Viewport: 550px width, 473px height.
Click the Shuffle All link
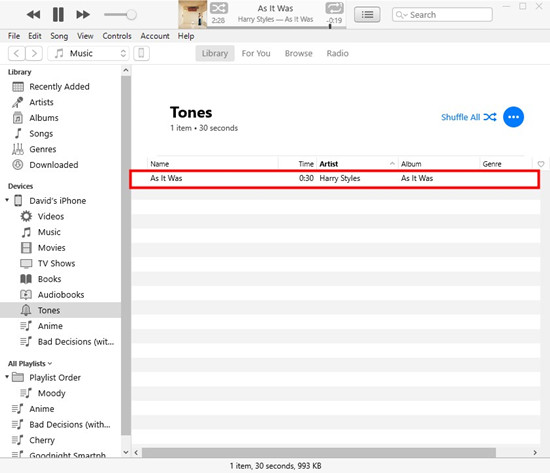point(469,117)
